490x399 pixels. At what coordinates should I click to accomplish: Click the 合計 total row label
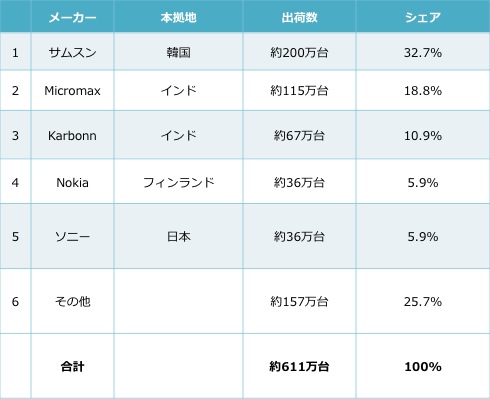72,367
